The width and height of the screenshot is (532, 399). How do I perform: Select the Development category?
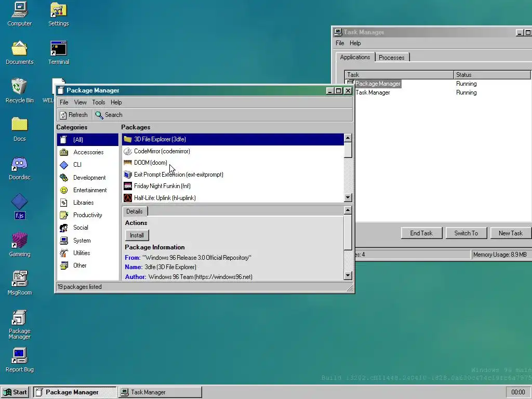pyautogui.click(x=88, y=178)
